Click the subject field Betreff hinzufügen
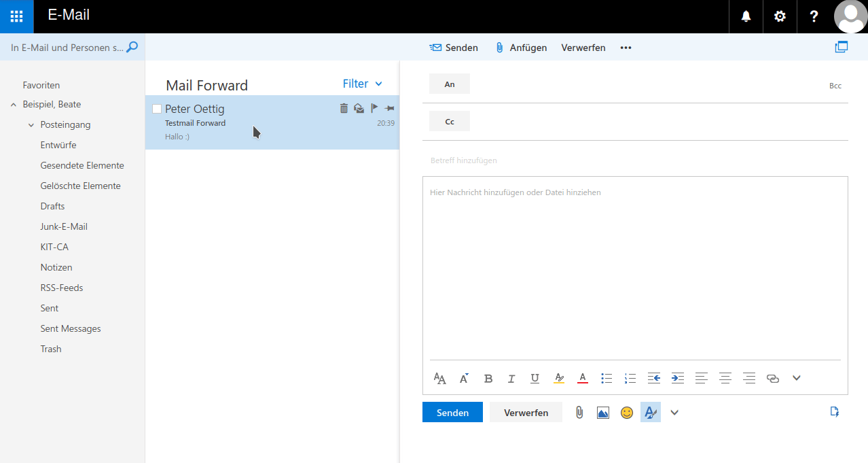The image size is (868, 463). tap(635, 160)
